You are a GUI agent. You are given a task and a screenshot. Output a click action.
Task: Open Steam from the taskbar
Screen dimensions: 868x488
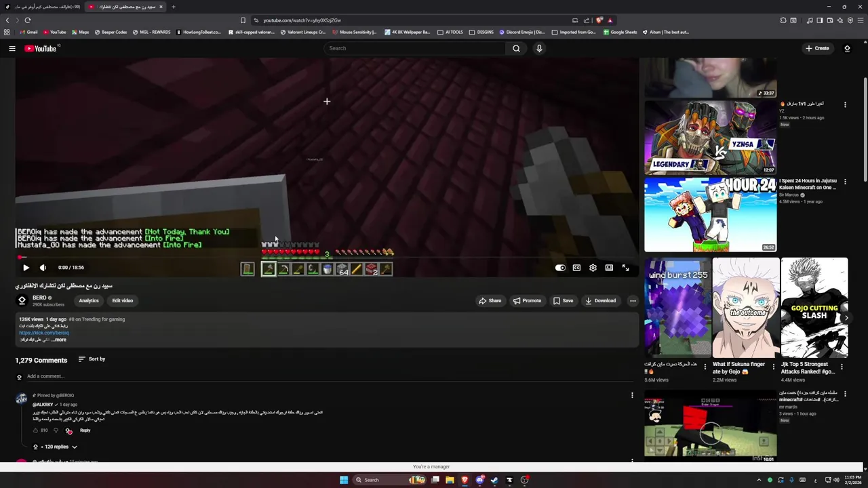(x=494, y=480)
